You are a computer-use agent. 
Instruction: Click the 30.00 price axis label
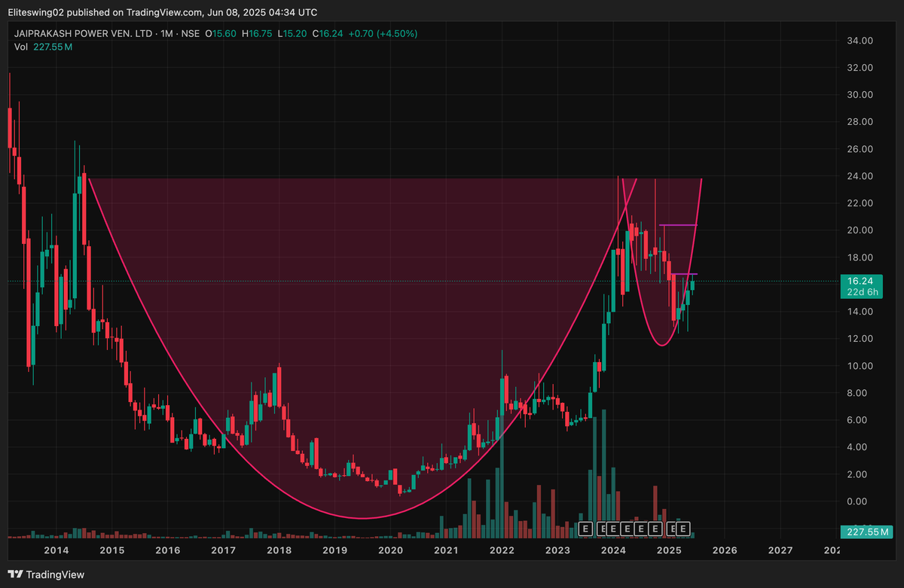[860, 95]
